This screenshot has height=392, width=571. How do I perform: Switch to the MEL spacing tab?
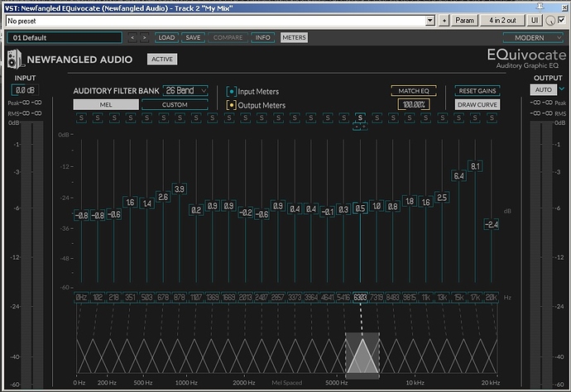106,105
